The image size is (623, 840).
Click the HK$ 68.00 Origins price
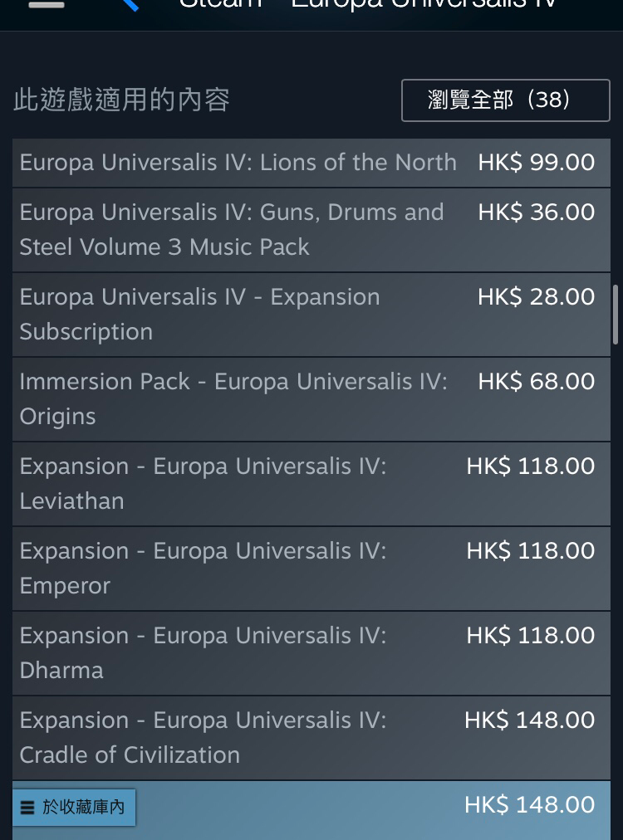tap(536, 382)
